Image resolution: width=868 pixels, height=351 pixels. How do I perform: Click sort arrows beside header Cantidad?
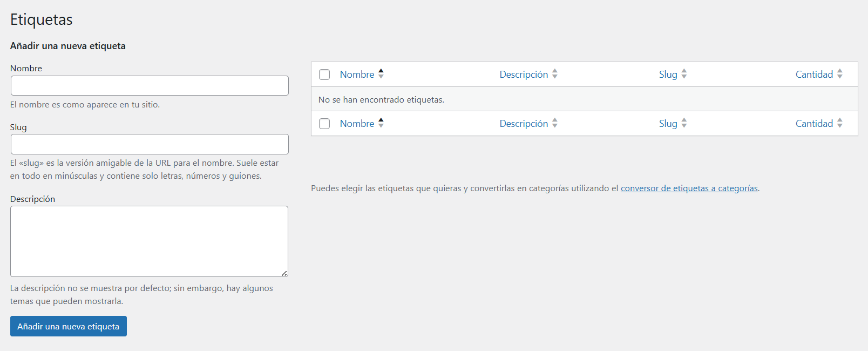[840, 74]
